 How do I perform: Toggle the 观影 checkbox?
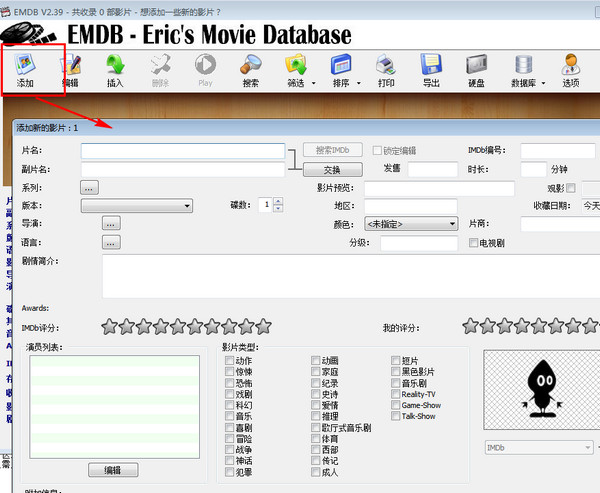[571, 188]
